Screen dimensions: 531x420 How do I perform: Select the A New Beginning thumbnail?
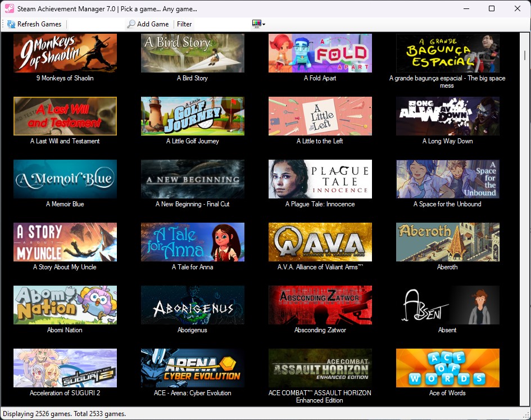pyautogui.click(x=192, y=179)
